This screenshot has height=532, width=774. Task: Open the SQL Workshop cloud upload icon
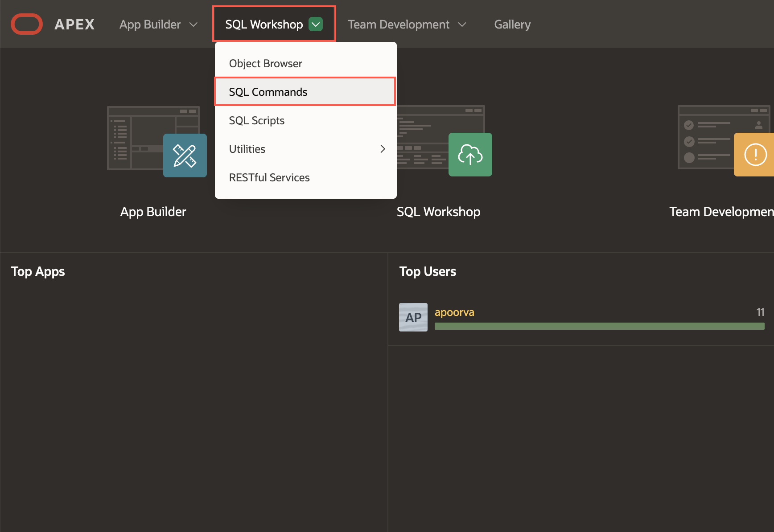pyautogui.click(x=470, y=155)
